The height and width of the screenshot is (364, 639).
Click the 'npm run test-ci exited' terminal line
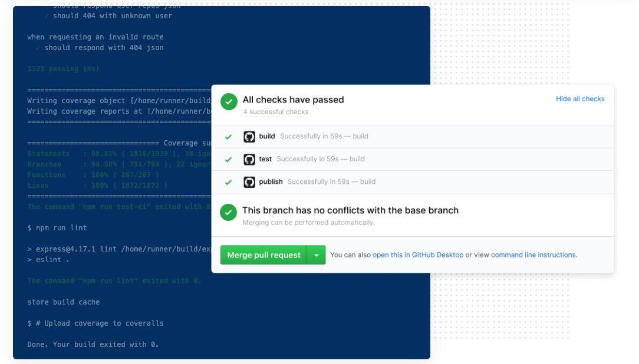pos(119,207)
